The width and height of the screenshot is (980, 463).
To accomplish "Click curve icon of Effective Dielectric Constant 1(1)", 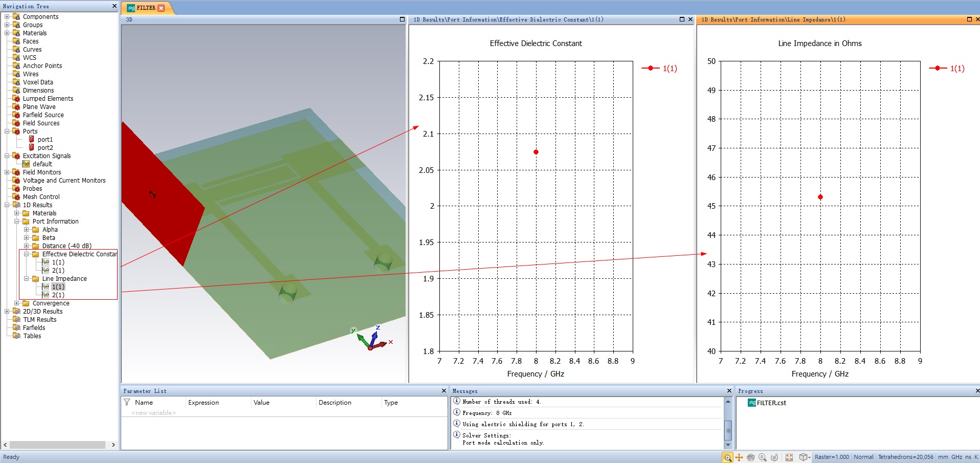I will coord(46,262).
